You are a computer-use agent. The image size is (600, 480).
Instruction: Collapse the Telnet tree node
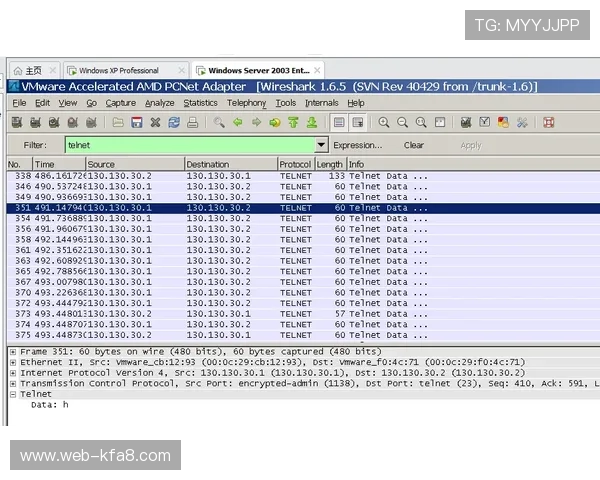pyautogui.click(x=12, y=394)
